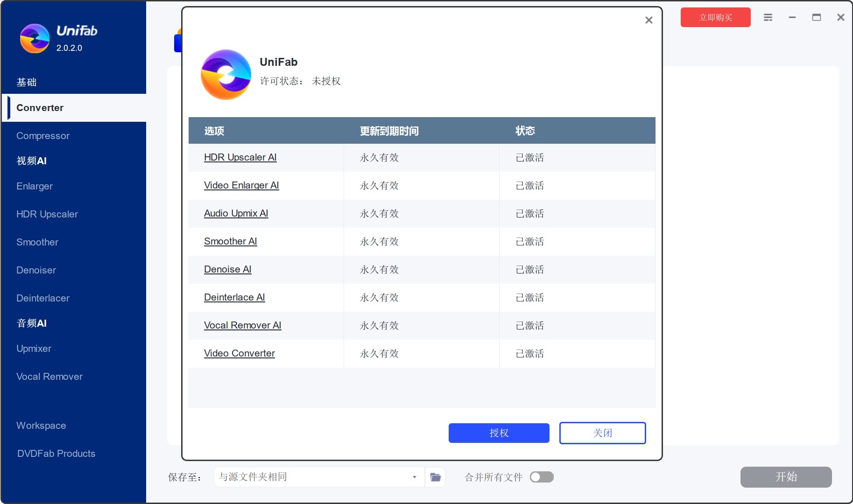Screen dimensions: 853x504
Task: Click the 视频AI section header in sidebar
Action: [31, 161]
